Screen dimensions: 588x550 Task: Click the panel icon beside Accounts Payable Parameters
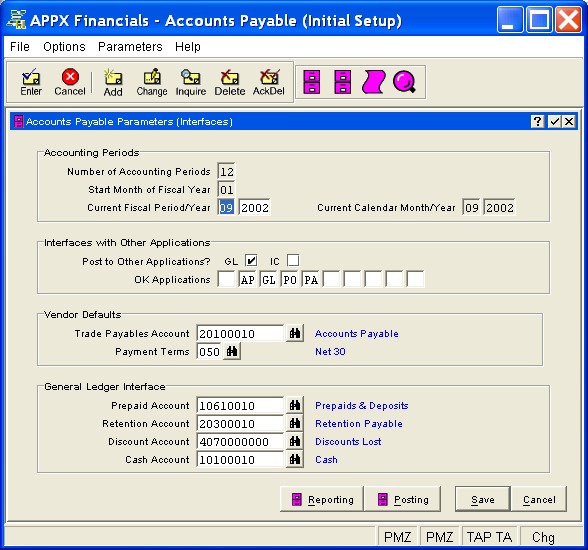tap(18, 121)
